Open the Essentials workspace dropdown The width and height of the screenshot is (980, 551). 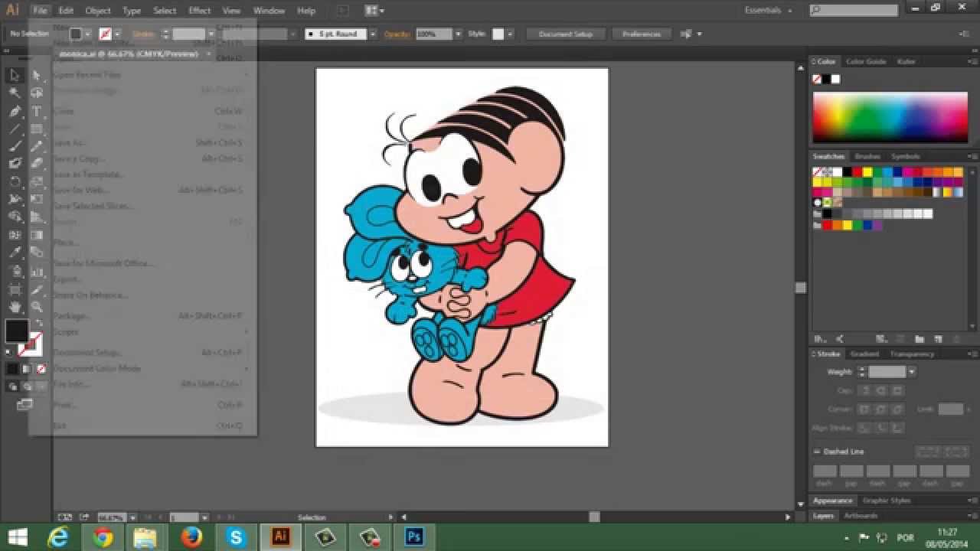(x=768, y=11)
